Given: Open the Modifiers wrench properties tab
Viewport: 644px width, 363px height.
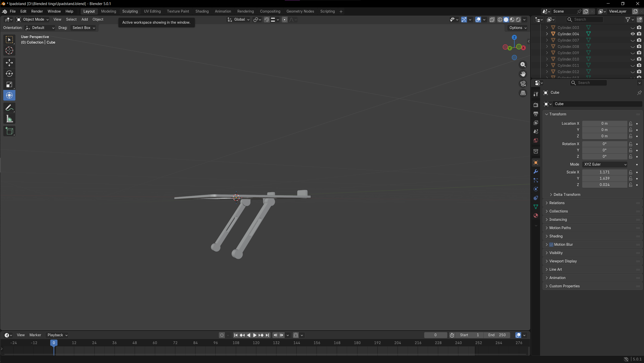Looking at the screenshot, I should [536, 172].
